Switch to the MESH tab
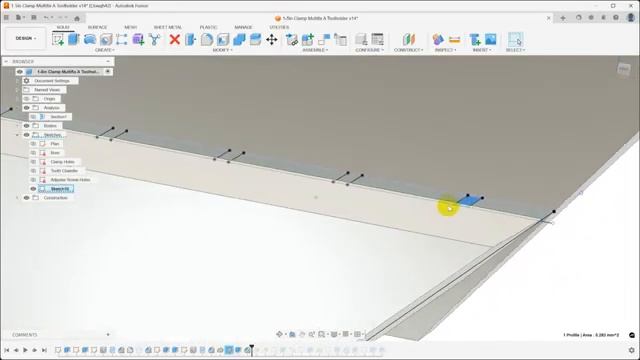 (x=131, y=27)
